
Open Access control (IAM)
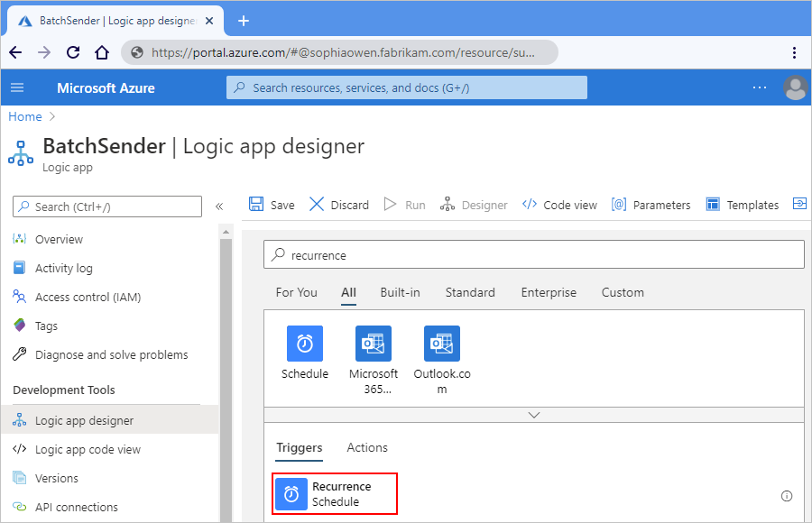tap(88, 298)
